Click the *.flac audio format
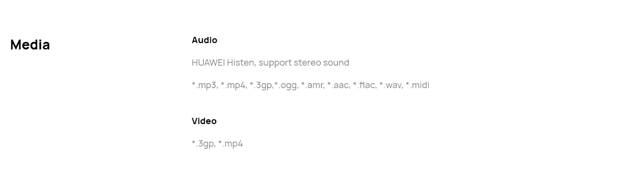Viewport: 644px width, 183px height. coord(364,85)
